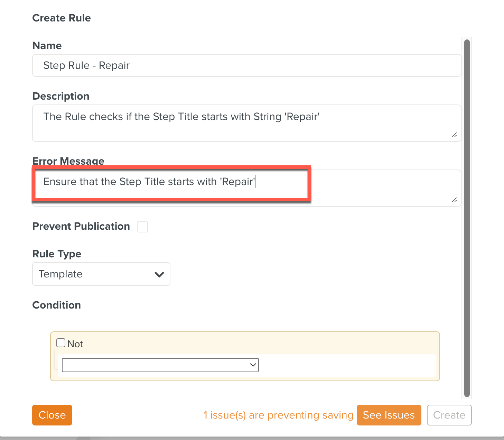Click the Error Message resize handle
This screenshot has height=440, width=504.
tap(454, 200)
